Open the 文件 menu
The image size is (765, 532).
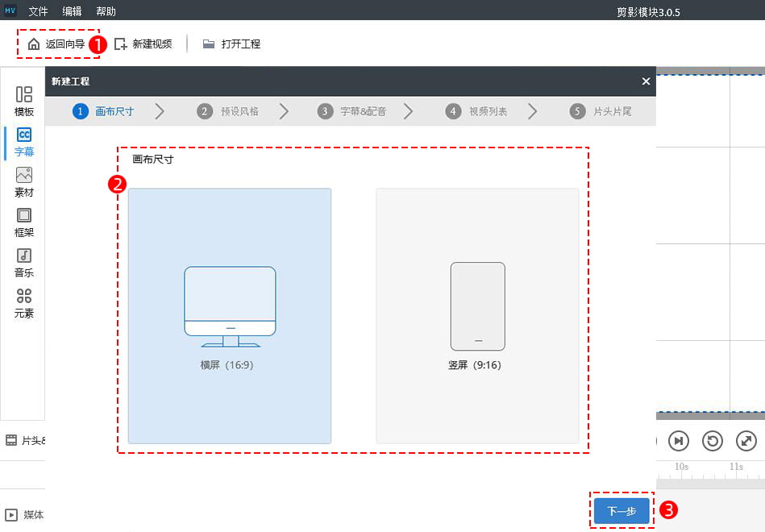38,11
